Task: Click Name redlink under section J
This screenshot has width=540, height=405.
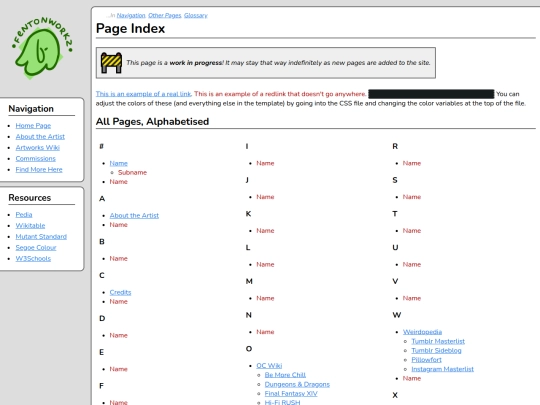Action: point(265,197)
